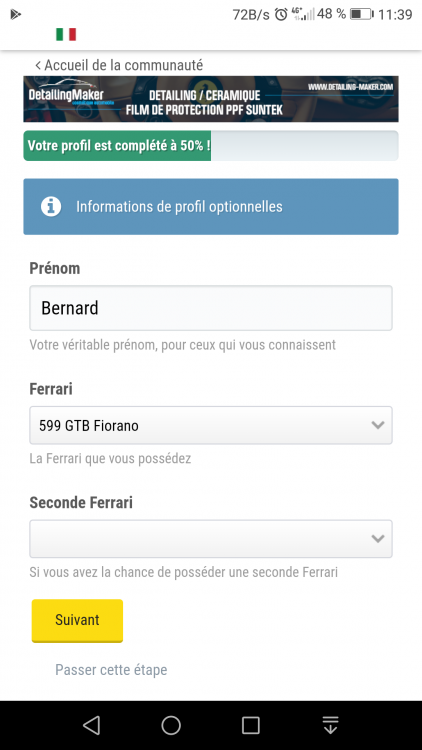Tap the Informations de profil optionnelles banner
422x750 pixels.
[211, 207]
